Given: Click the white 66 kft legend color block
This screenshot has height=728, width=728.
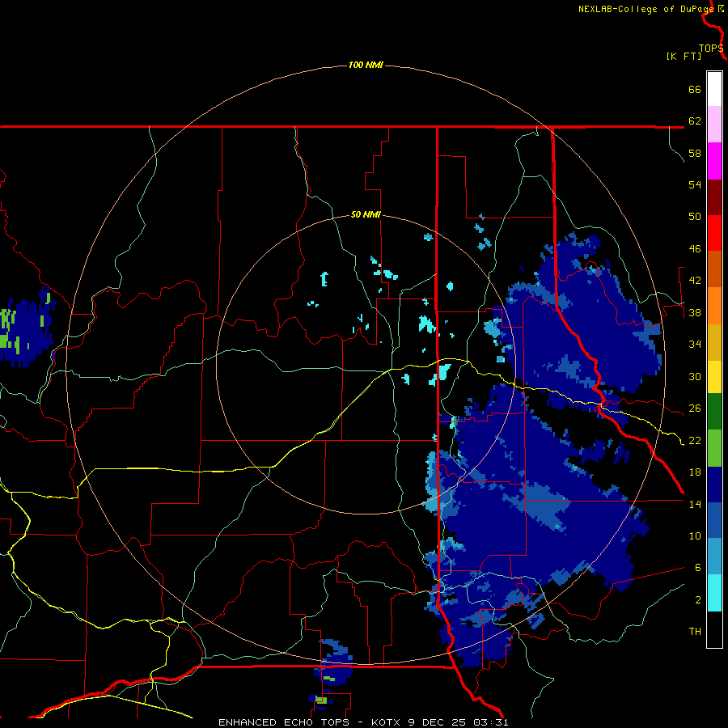Looking at the screenshot, I should [714, 89].
